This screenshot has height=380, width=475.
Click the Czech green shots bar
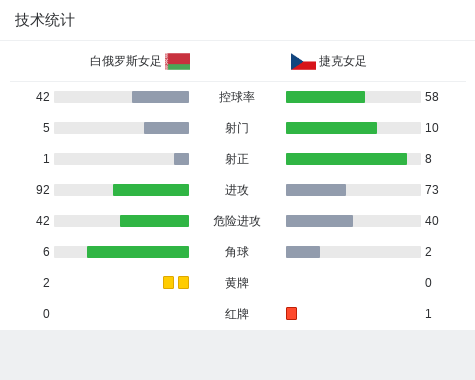coord(331,128)
